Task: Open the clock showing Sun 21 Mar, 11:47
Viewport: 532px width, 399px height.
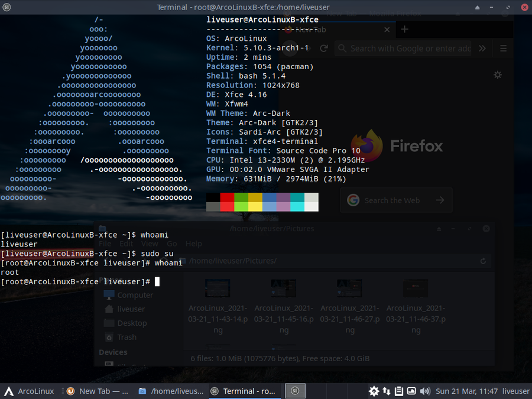Action: tap(467, 391)
